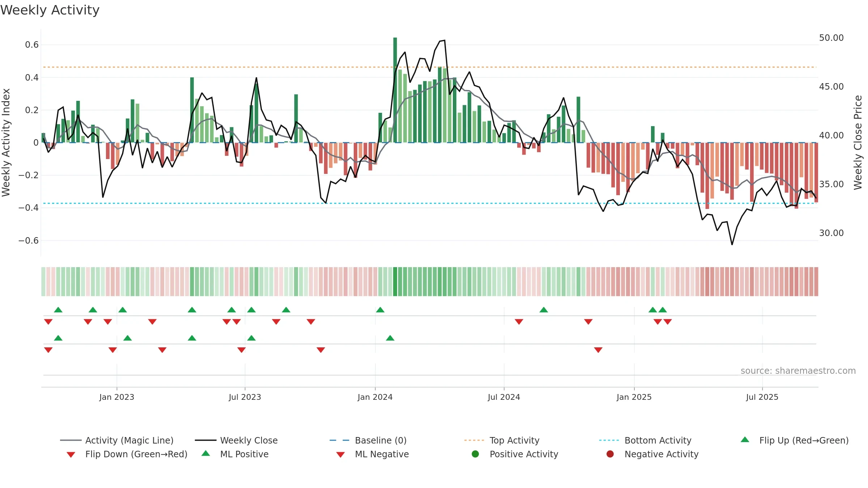
Task: Toggle the Baseline (0) legend entry
Action: pos(368,440)
